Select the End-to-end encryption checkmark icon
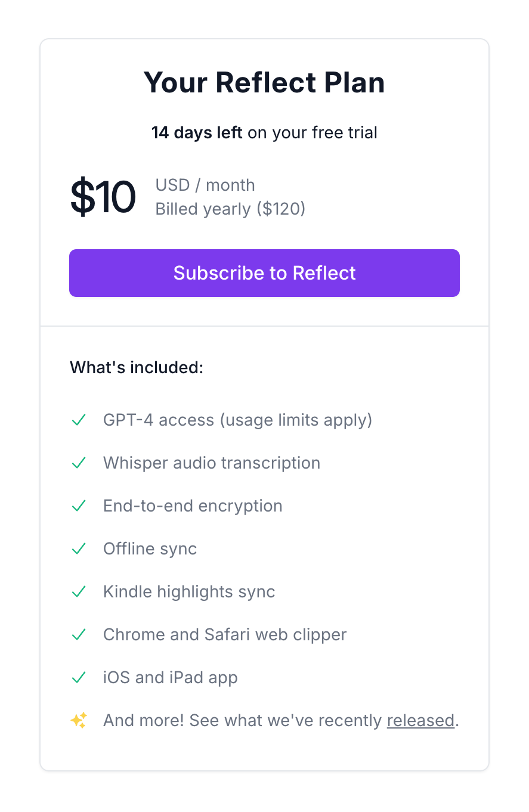This screenshot has width=529, height=812. click(78, 506)
